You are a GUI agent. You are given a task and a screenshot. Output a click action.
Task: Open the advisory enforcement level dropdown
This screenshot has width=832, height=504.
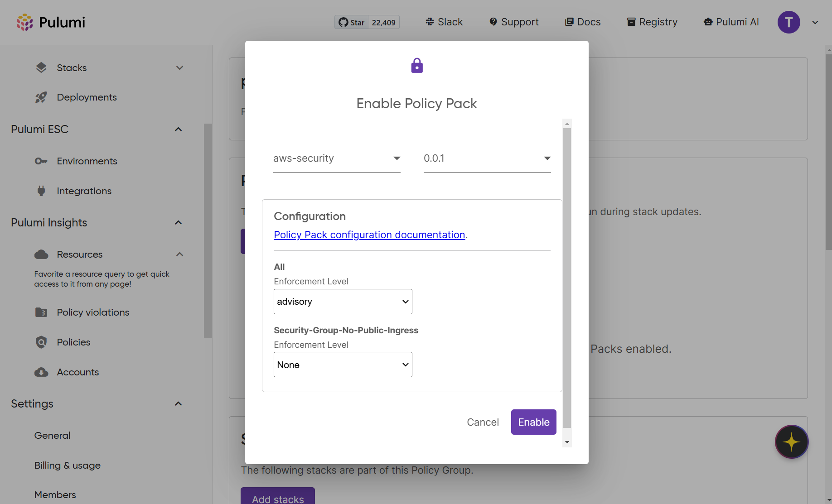[343, 302]
